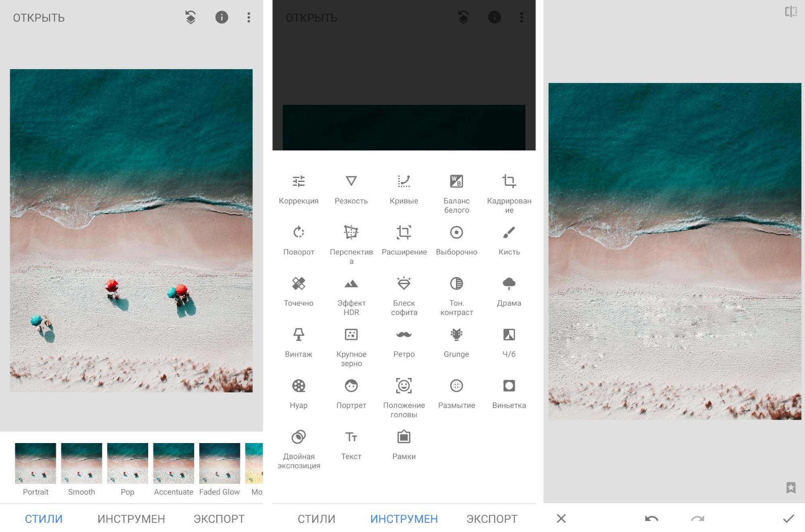Toggle the Выборочно (Selective) tool
The image size is (805, 532).
[457, 240]
